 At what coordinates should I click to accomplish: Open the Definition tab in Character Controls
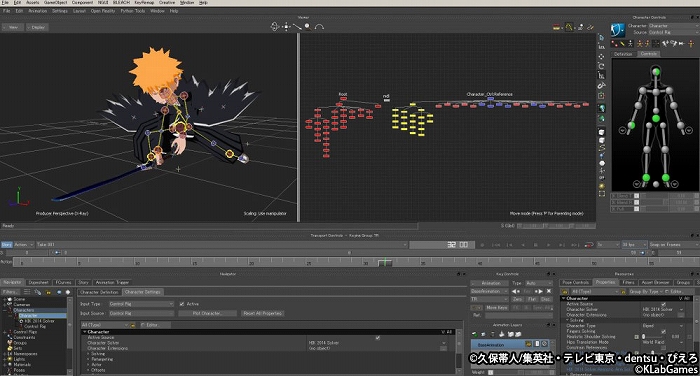point(623,54)
